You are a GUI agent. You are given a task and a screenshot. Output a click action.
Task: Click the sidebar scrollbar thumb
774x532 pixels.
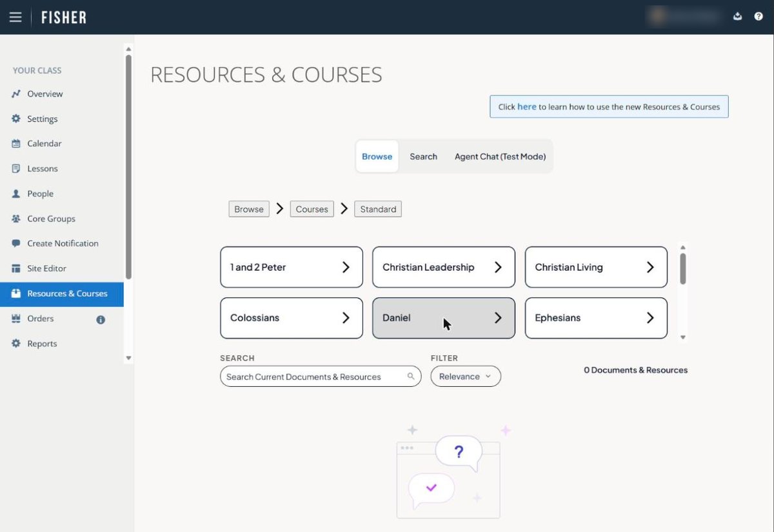pyautogui.click(x=128, y=167)
